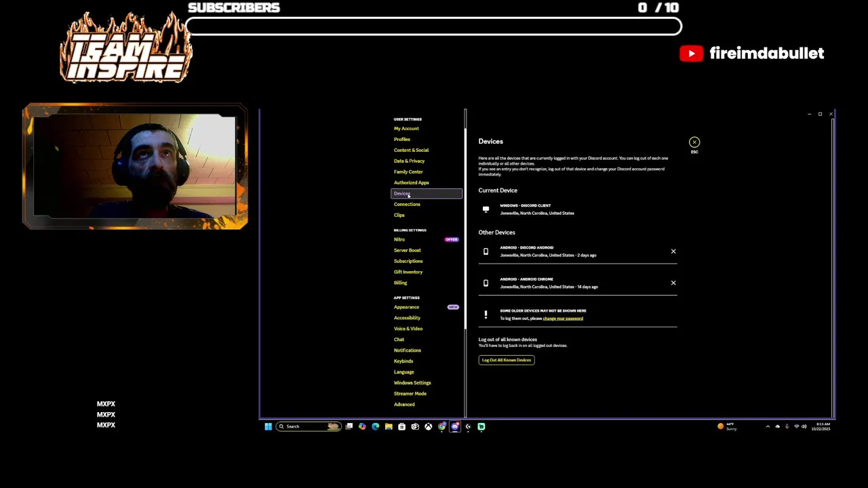Open Logitech G HUB from the taskbar
868x488 pixels.
(x=468, y=426)
